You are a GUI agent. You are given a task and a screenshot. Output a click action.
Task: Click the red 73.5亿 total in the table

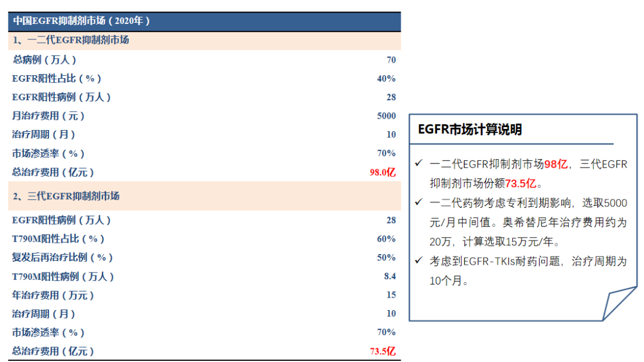[x=382, y=351]
